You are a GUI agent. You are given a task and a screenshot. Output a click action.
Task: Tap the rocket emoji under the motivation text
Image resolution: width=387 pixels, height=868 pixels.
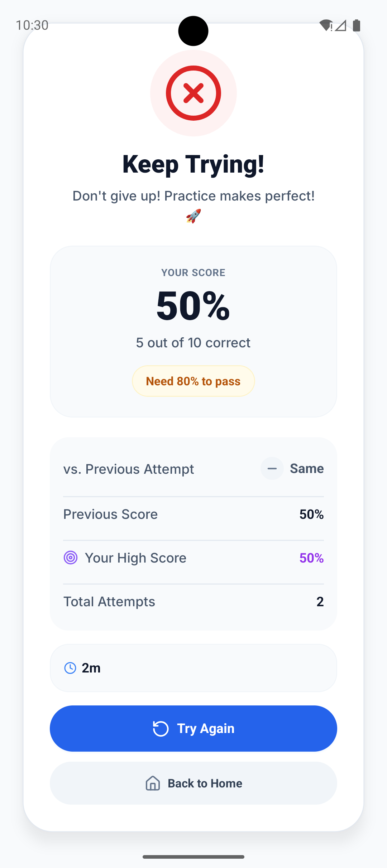click(193, 215)
